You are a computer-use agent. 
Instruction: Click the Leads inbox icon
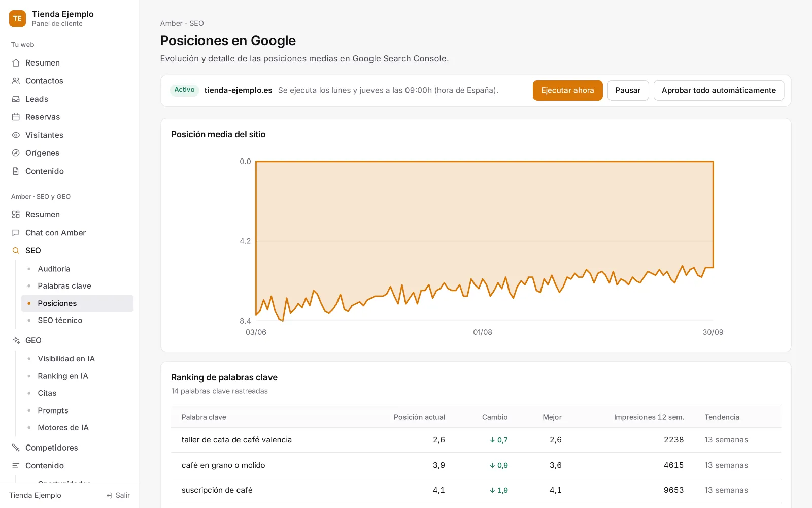click(16, 99)
